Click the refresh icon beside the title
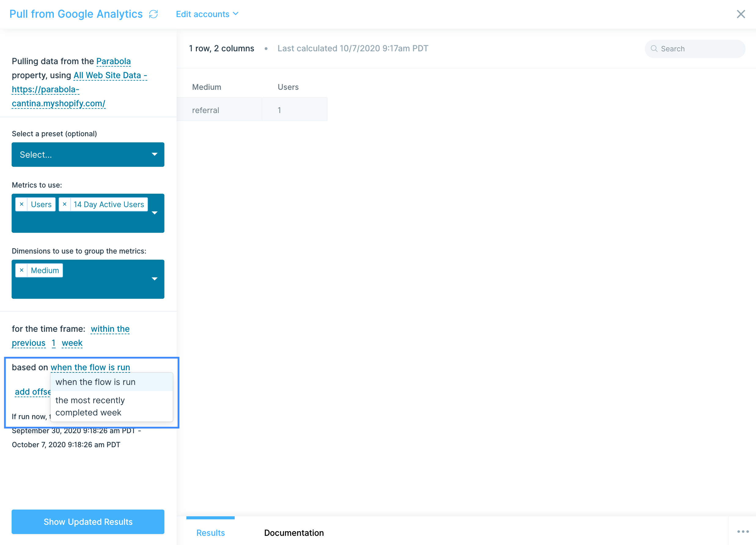 pyautogui.click(x=153, y=14)
